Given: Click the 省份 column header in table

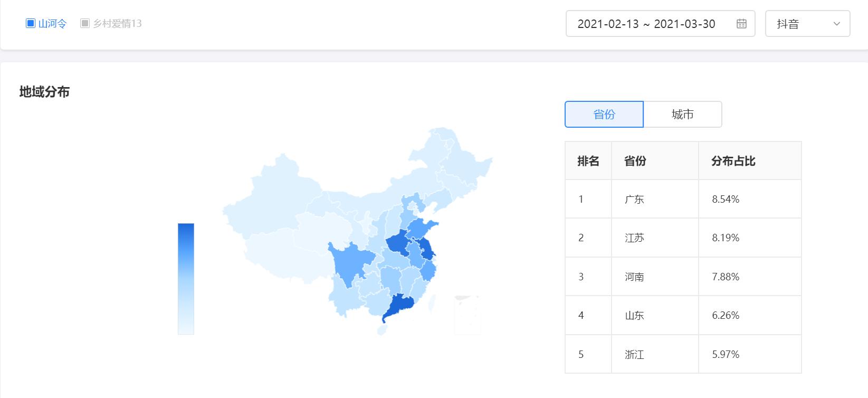Looking at the screenshot, I should 655,161.
